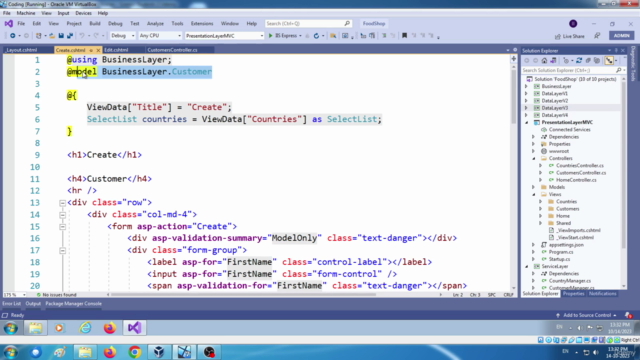Click the Live Share icon button

click(x=570, y=36)
